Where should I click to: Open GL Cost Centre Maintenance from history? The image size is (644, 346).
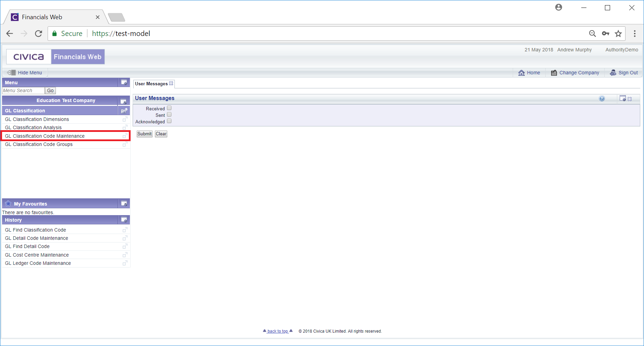pyautogui.click(x=37, y=255)
